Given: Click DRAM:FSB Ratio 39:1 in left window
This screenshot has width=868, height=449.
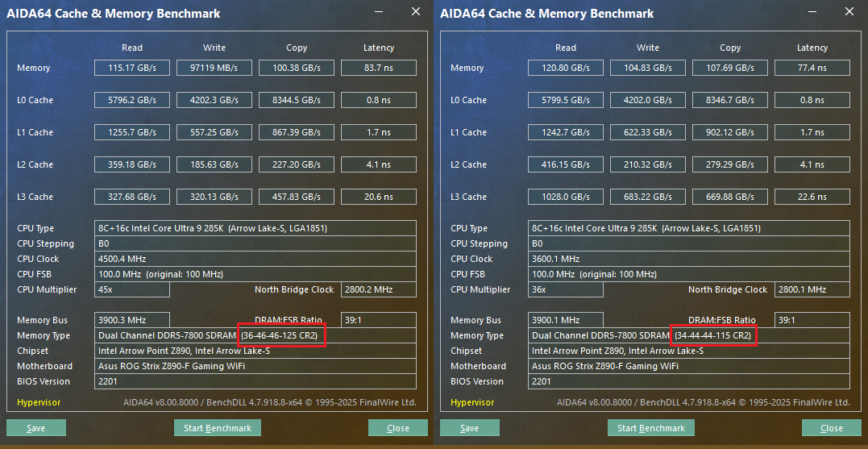Looking at the screenshot, I should pyautogui.click(x=379, y=320).
